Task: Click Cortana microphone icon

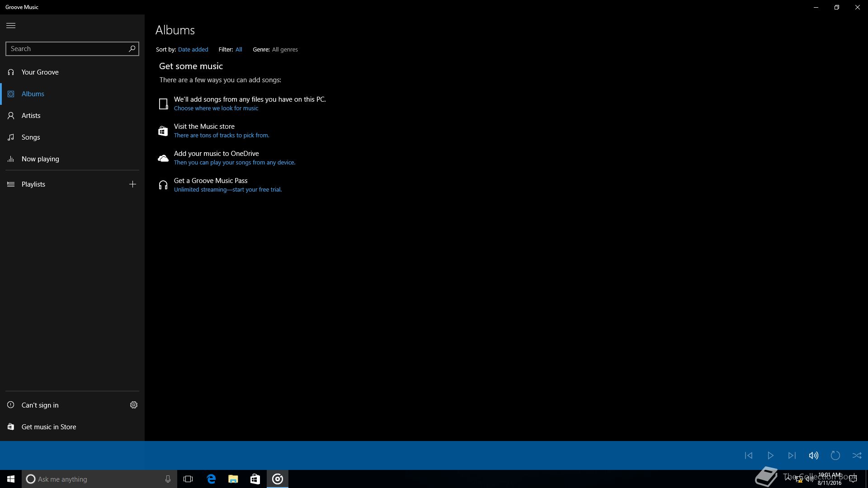Action: (x=168, y=479)
